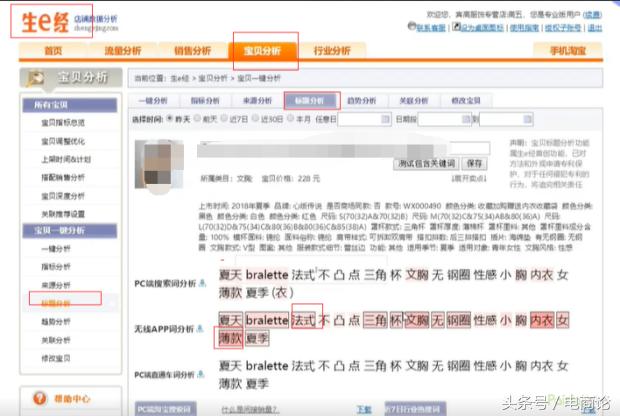Click the 生e经 logo

tap(45, 22)
